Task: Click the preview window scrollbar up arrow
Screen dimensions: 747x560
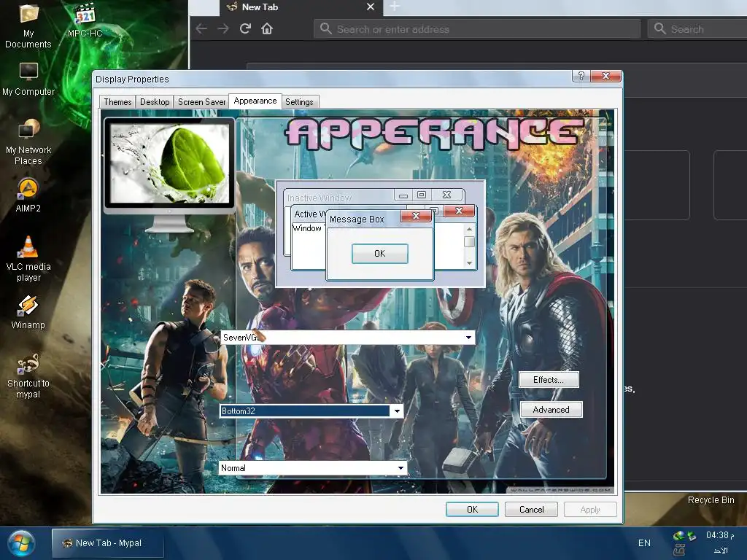Action: tap(469, 230)
